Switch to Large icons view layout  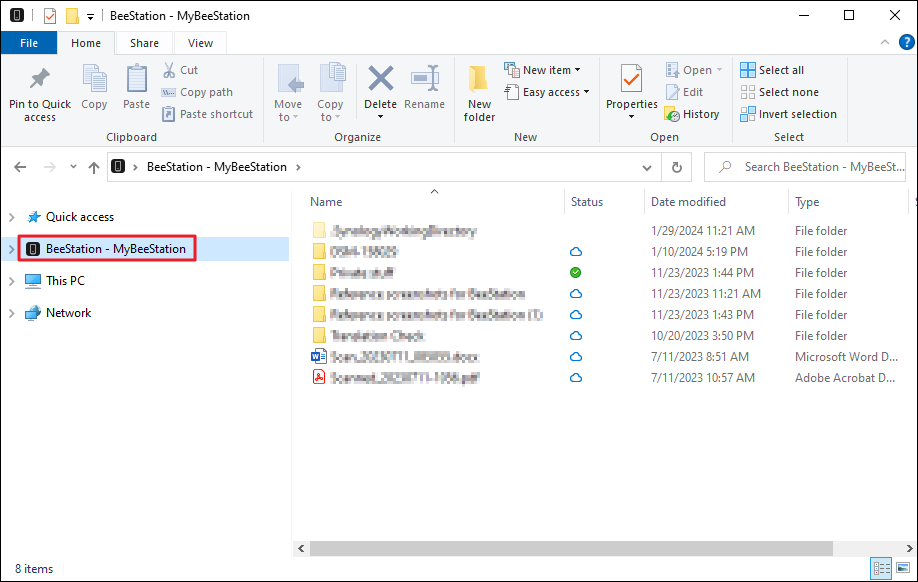903,568
